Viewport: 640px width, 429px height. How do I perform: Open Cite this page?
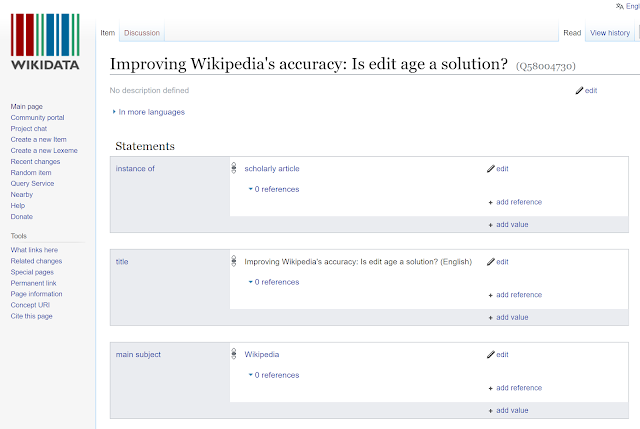tap(31, 316)
